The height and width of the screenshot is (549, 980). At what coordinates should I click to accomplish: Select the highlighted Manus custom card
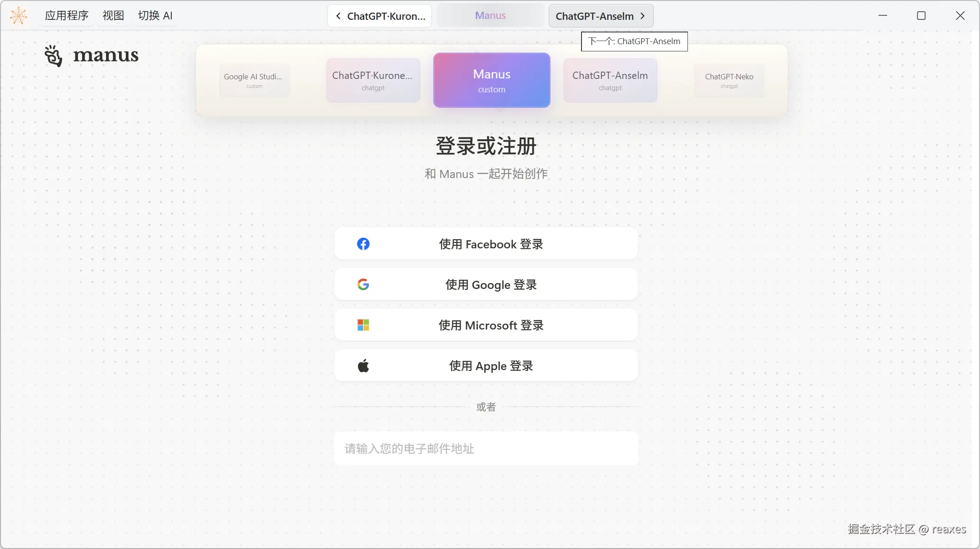pyautogui.click(x=492, y=80)
